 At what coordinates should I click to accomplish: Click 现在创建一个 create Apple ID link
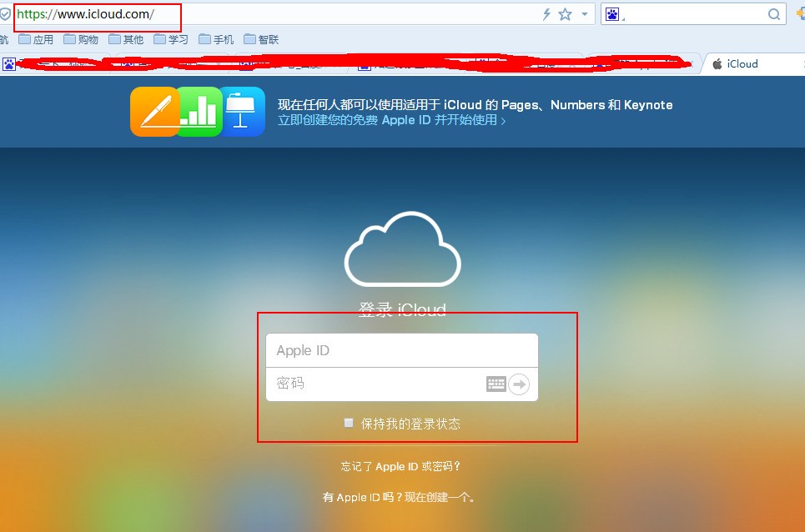click(439, 497)
